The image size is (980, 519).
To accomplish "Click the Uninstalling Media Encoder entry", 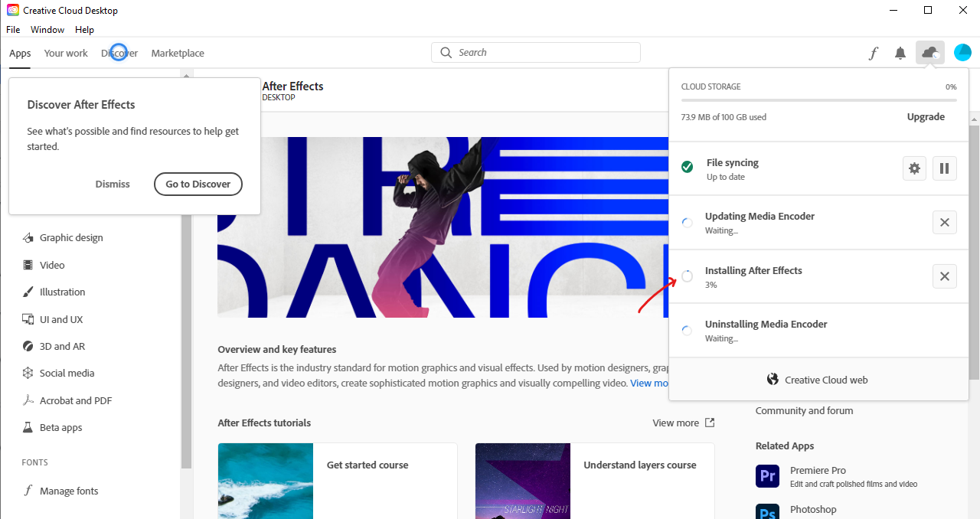I will tap(818, 331).
